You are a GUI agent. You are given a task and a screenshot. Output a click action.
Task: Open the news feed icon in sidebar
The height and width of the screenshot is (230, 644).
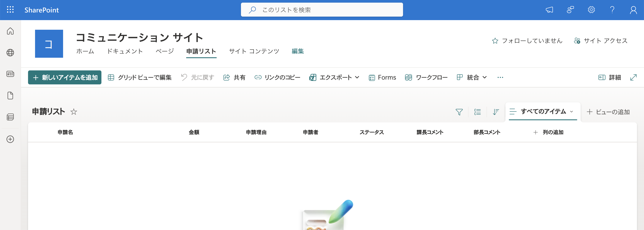click(x=10, y=74)
